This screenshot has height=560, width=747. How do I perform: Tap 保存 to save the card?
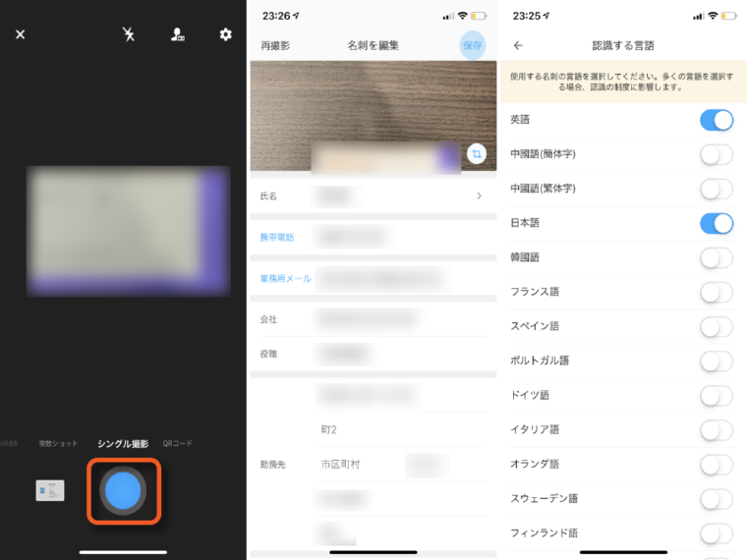(x=472, y=45)
